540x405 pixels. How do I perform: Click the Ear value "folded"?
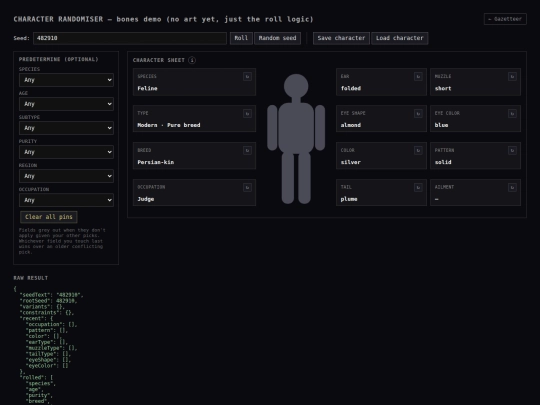point(351,89)
